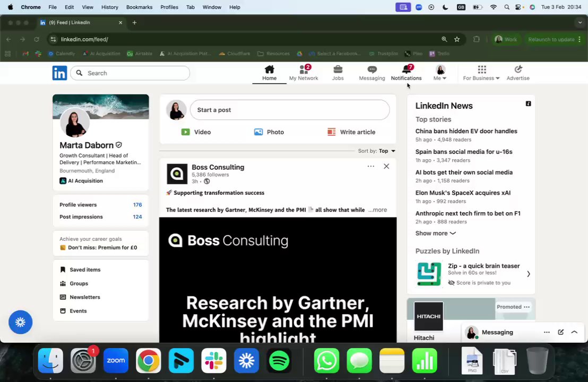Open Boss Consulting post options menu
The image size is (588, 382).
coord(370,167)
